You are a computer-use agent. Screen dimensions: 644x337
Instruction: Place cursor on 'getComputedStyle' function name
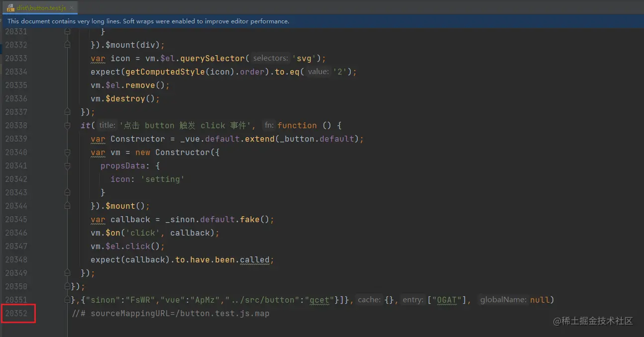165,72
